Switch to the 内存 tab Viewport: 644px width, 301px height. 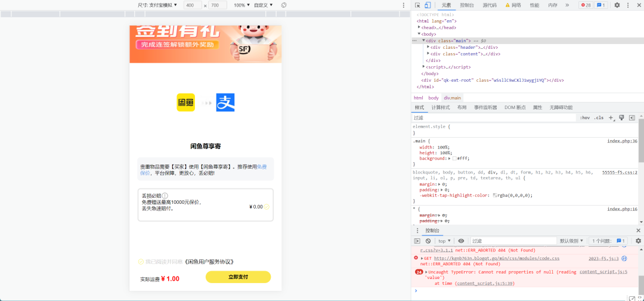click(553, 5)
